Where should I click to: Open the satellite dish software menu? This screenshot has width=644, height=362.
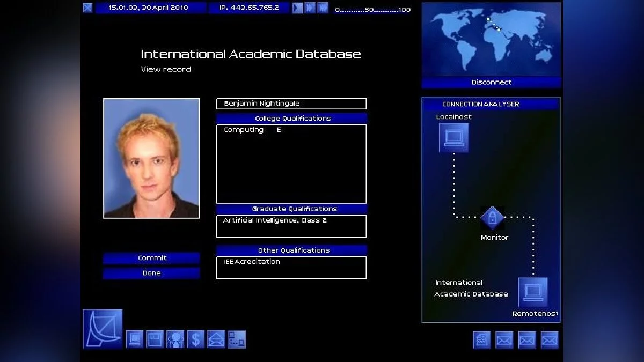tap(103, 329)
